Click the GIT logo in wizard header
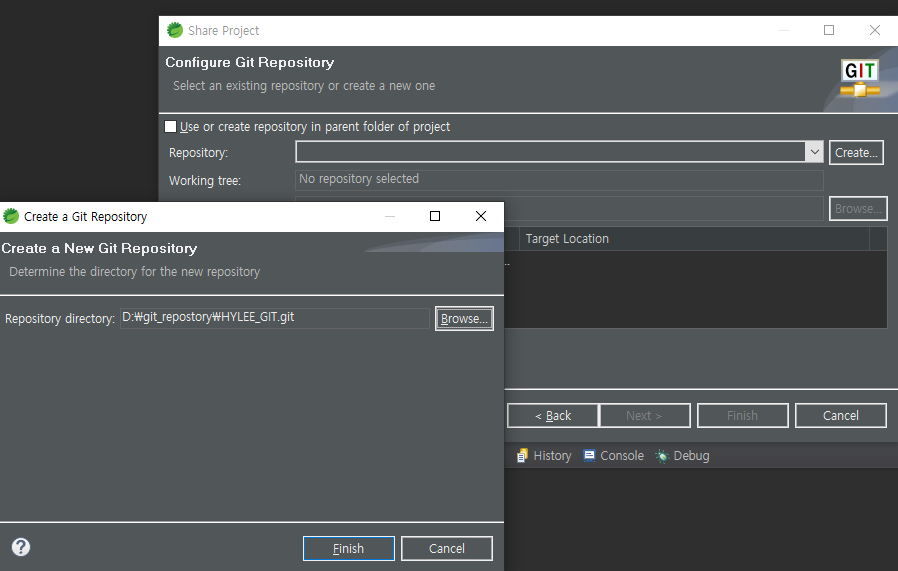The height and width of the screenshot is (571, 898). 860,79
